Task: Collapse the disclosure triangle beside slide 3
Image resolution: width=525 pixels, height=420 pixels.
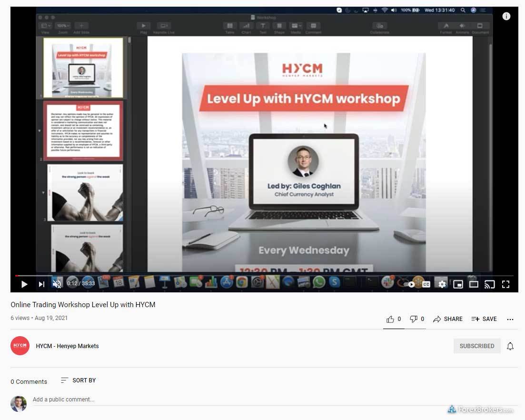Action: click(43, 192)
